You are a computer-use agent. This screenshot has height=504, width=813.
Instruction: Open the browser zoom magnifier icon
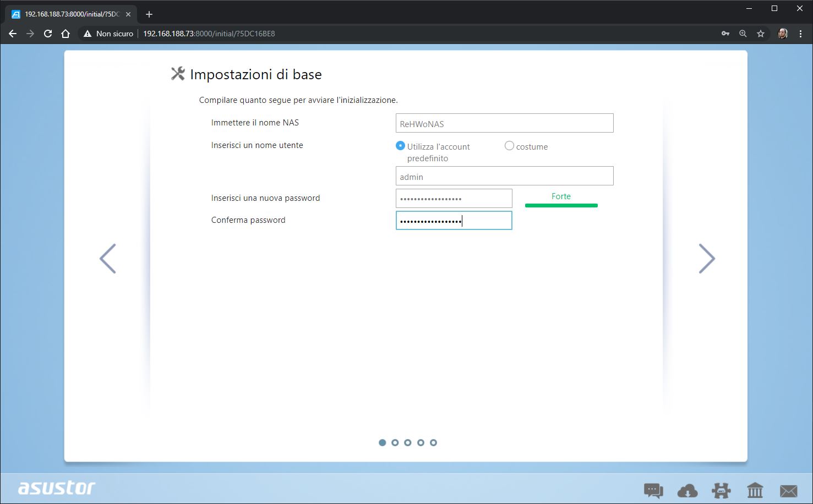pos(743,34)
